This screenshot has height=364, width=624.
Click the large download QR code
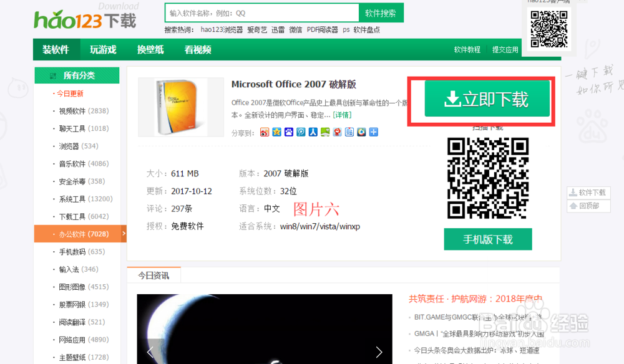(x=488, y=178)
